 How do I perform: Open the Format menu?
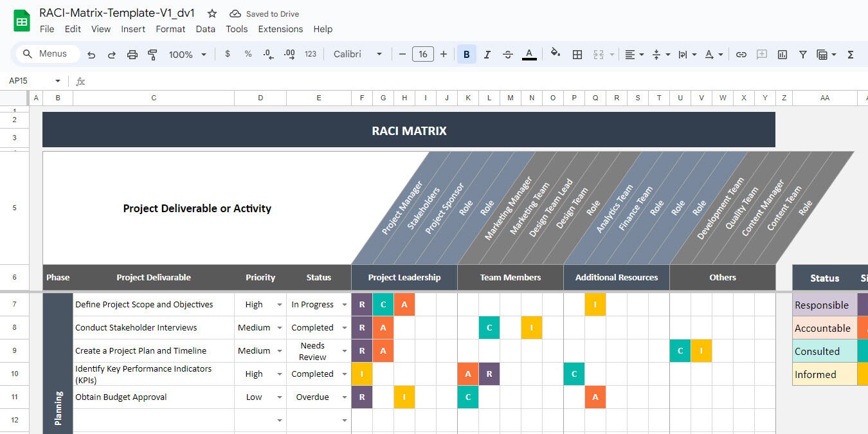[x=170, y=29]
